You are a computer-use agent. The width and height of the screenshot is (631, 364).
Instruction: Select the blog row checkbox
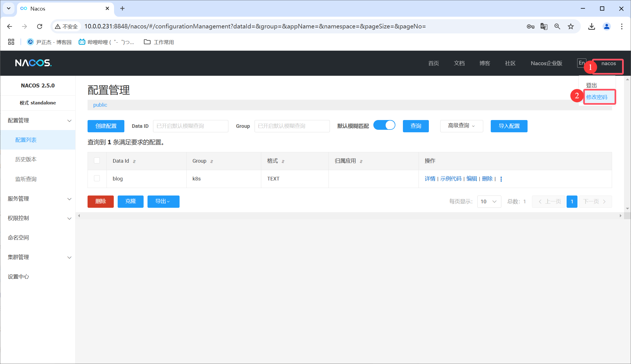pos(97,178)
